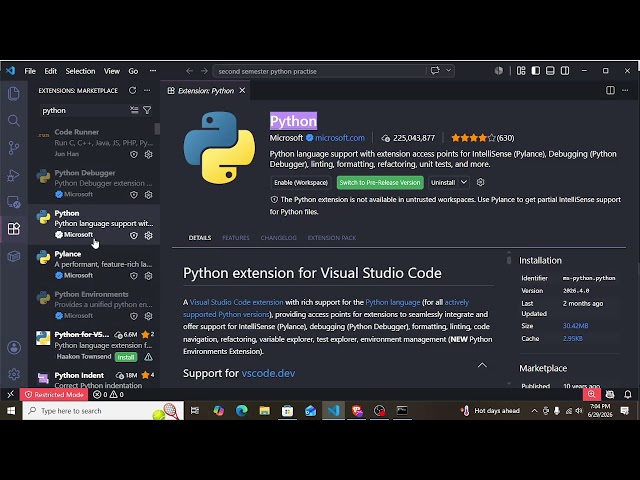Switch to the Extension Pack tab

click(332, 238)
